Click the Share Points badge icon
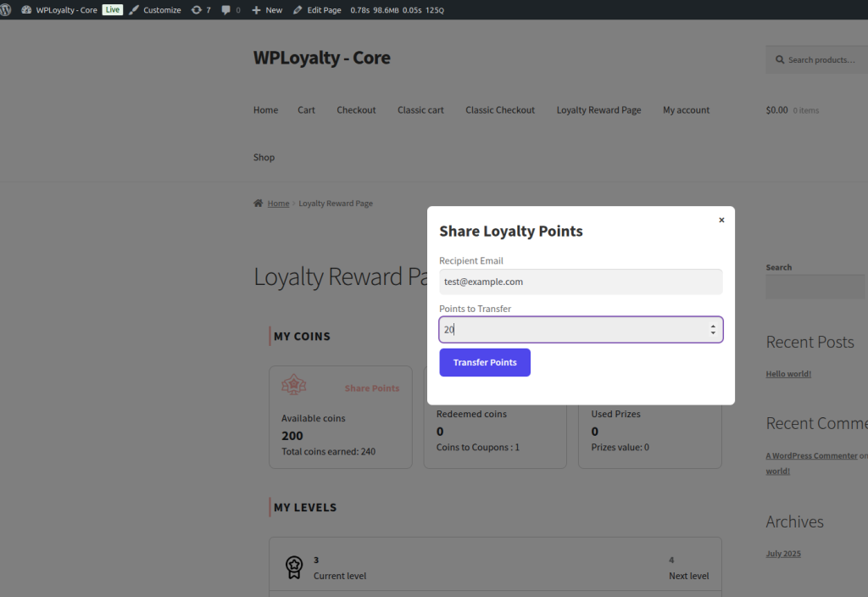Image resolution: width=868 pixels, height=597 pixels. point(294,383)
